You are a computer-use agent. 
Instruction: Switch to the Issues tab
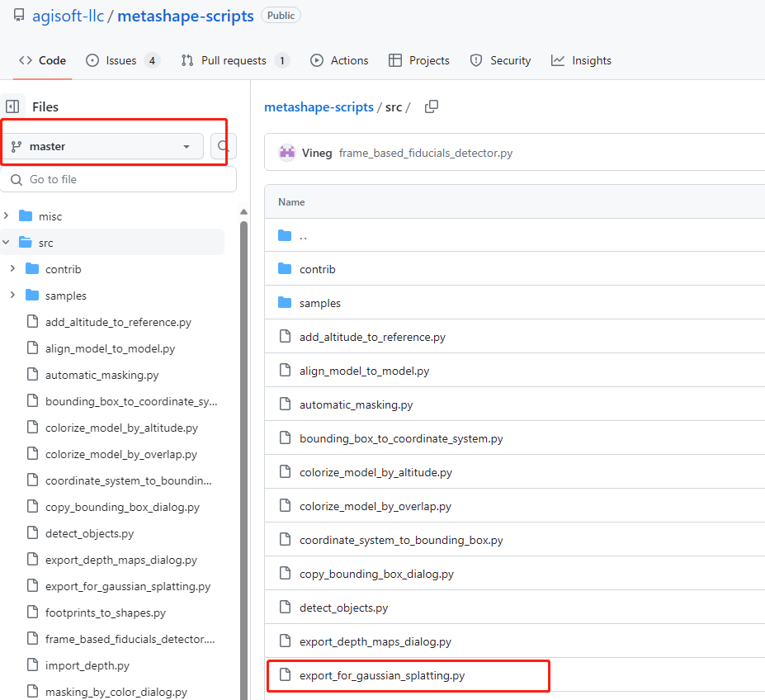point(121,60)
